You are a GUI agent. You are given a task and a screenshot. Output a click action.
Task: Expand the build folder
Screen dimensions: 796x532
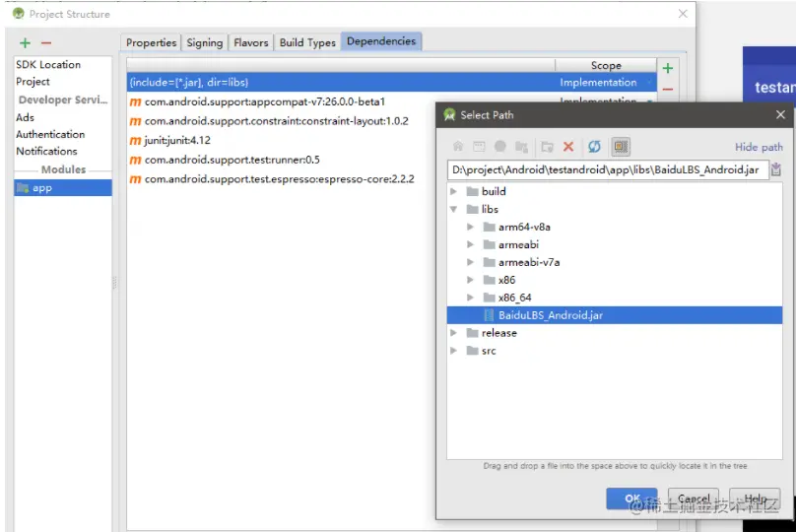click(x=454, y=191)
